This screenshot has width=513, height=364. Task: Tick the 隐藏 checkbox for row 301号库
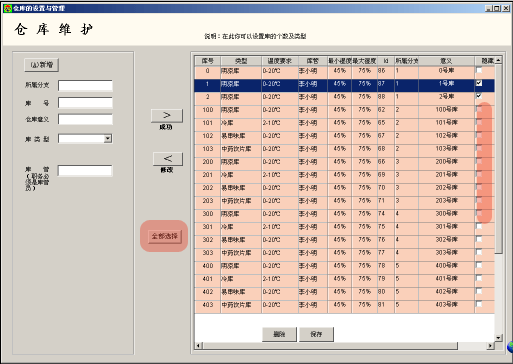pyautogui.click(x=479, y=226)
